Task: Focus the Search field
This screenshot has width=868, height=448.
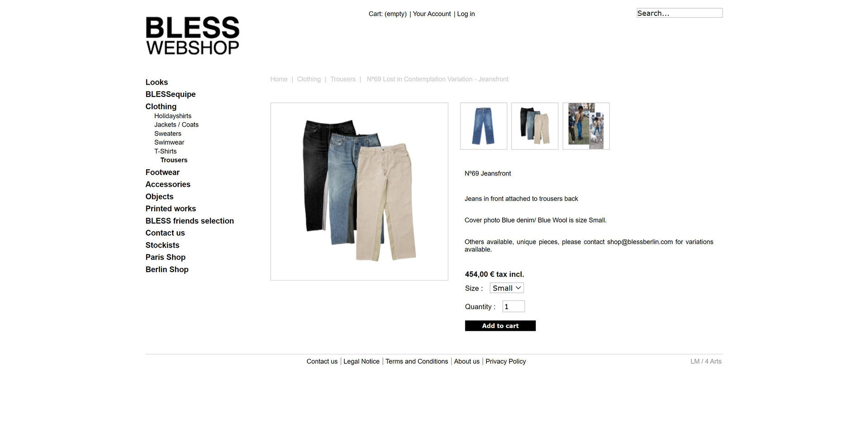Action: [x=679, y=13]
